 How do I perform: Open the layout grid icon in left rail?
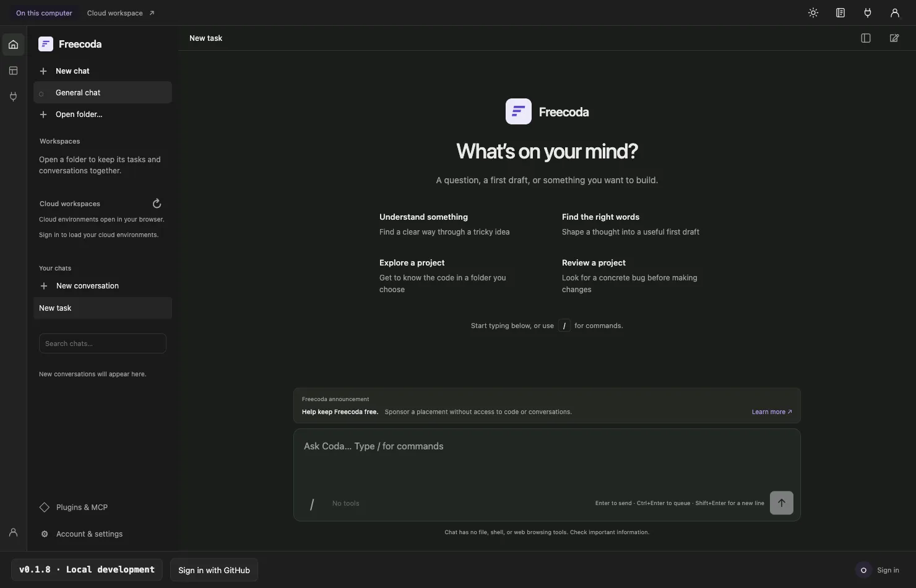13,71
